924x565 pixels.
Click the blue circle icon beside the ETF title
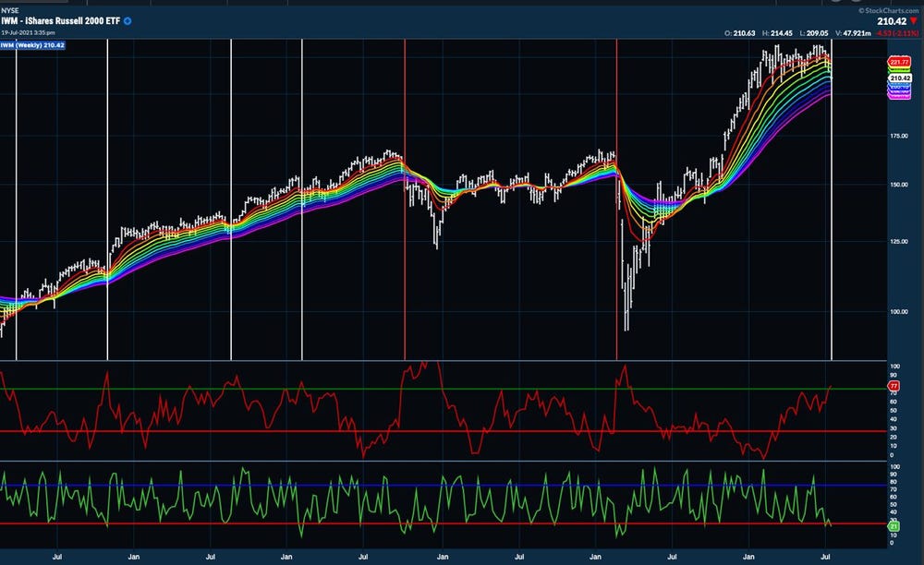128,20
